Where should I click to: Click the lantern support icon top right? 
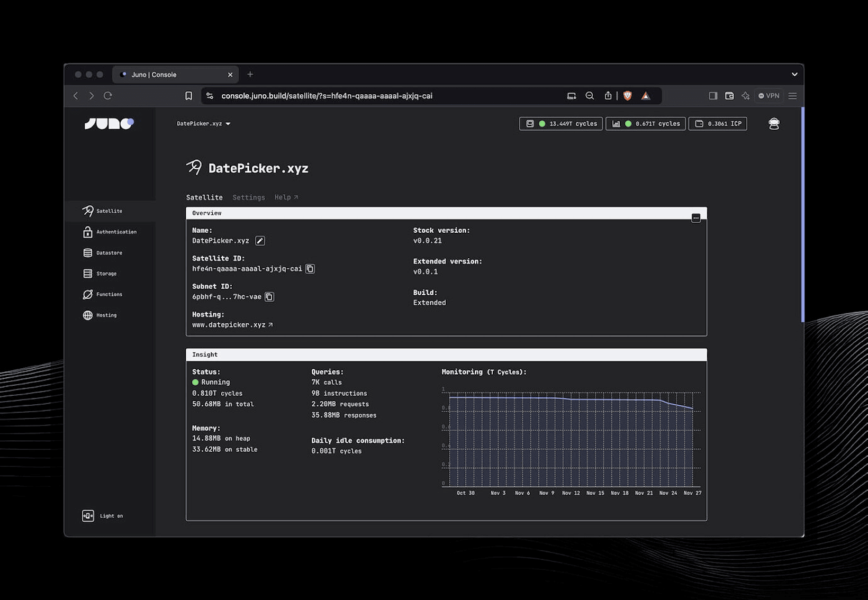773,123
